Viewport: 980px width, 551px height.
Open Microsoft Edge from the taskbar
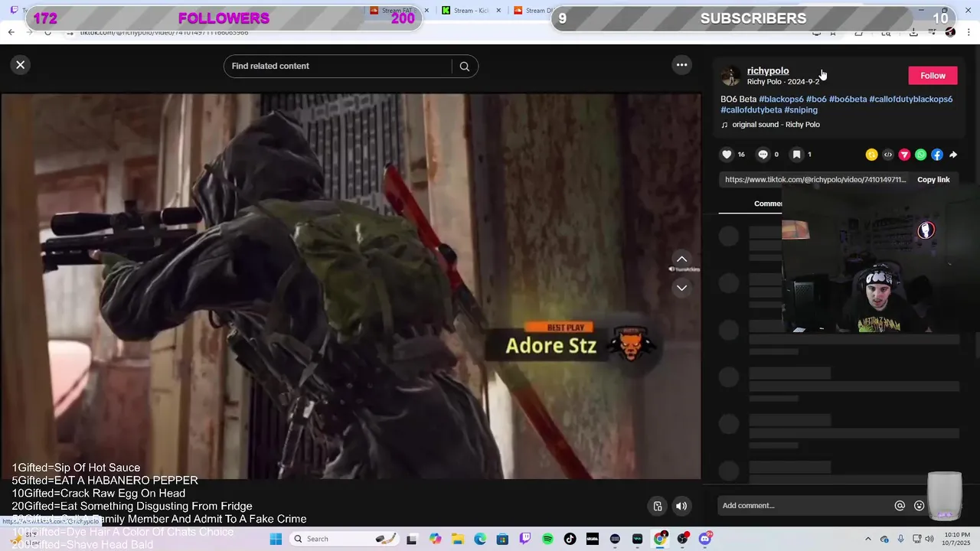click(x=480, y=539)
